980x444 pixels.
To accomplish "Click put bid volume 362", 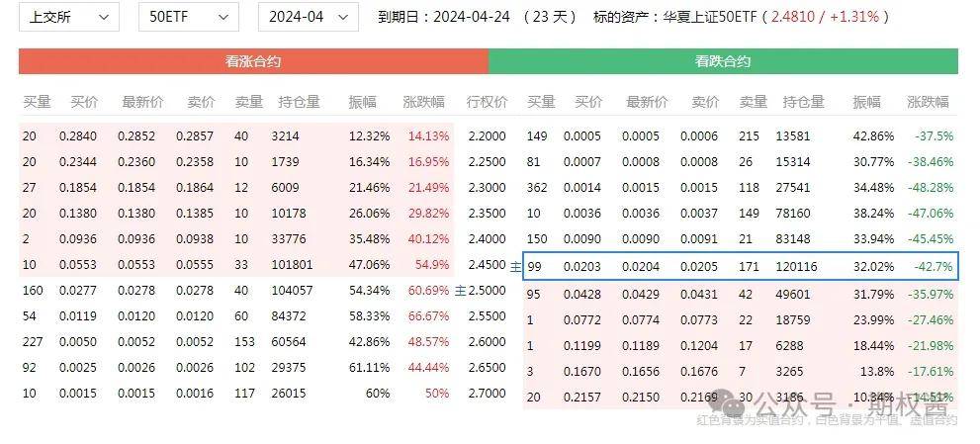I will click(537, 188).
